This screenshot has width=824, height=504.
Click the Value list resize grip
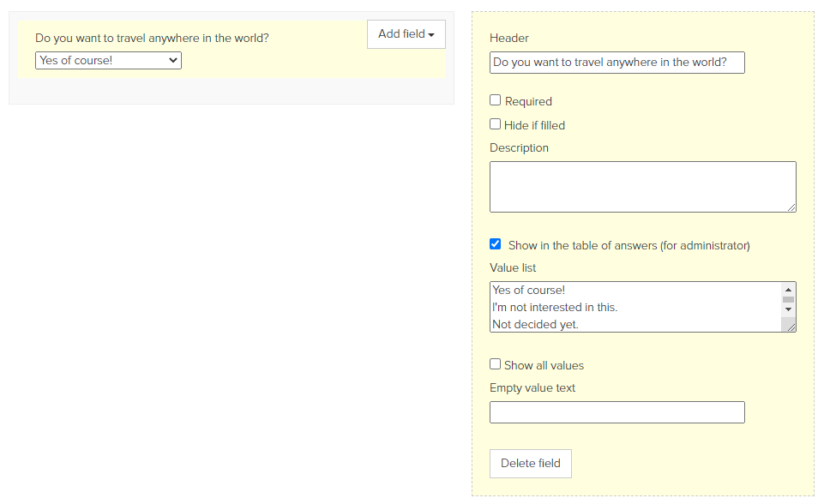[x=791, y=327]
